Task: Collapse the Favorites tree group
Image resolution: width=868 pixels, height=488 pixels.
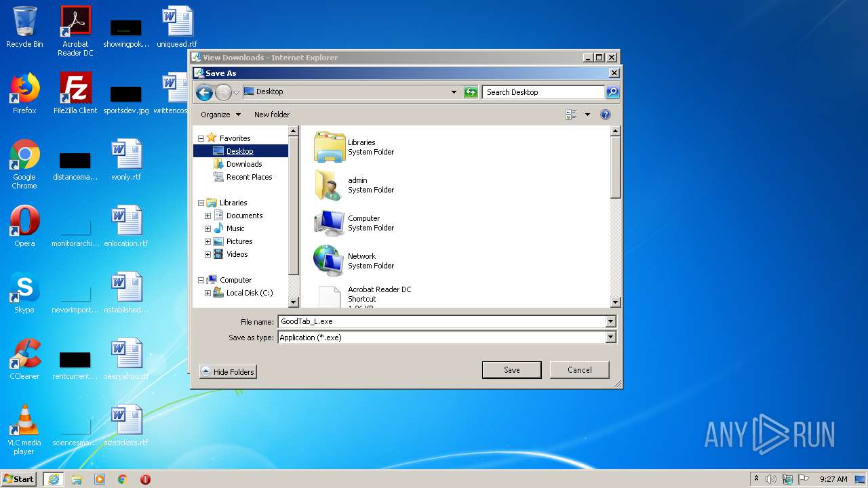Action: click(x=201, y=138)
